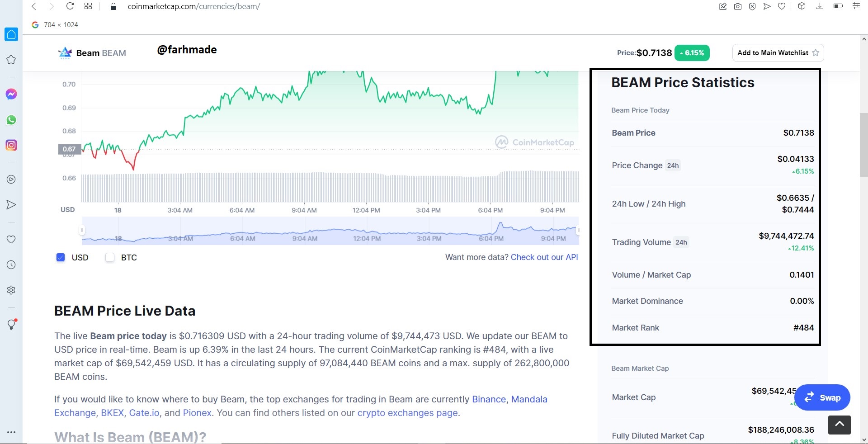Click the back-to-top arrow button
This screenshot has width=868, height=444.
(x=840, y=425)
